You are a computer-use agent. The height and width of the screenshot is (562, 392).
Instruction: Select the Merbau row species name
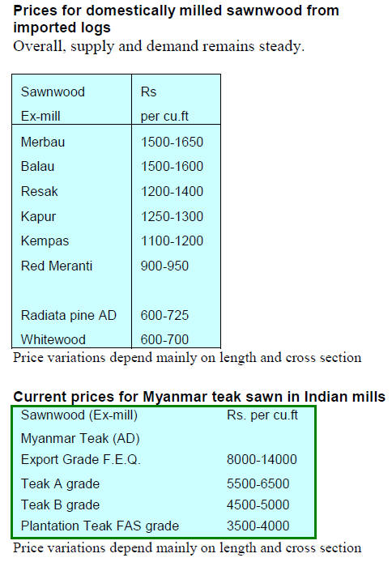click(x=43, y=142)
